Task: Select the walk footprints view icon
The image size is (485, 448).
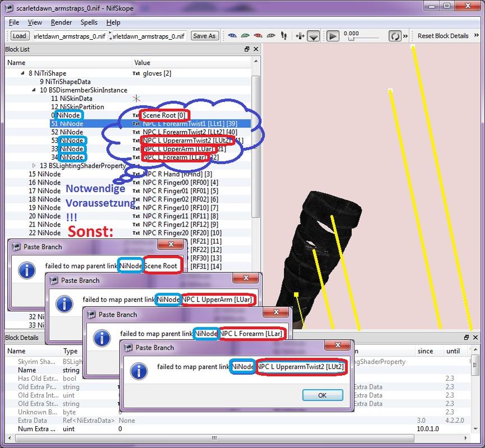Action: pyautogui.click(x=284, y=36)
